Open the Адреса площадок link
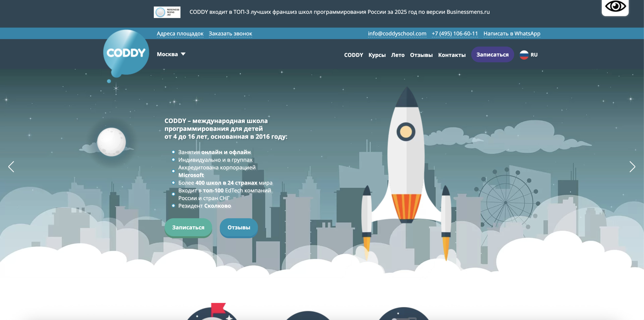The width and height of the screenshot is (644, 320). 180,34
